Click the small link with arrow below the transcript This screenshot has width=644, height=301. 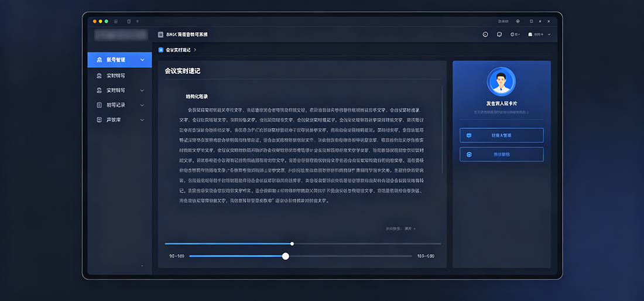point(401,228)
